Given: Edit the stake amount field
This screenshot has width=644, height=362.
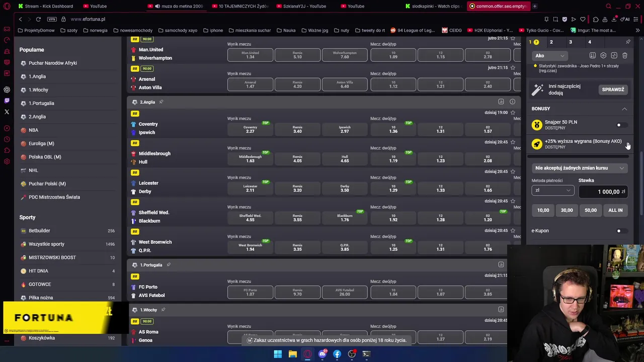Looking at the screenshot, I should pyautogui.click(x=603, y=192).
